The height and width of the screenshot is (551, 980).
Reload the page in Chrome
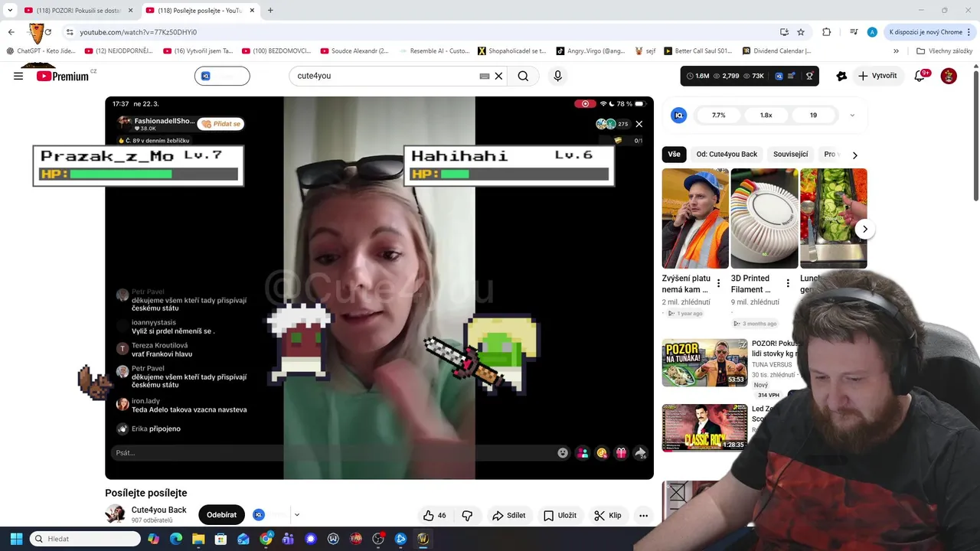47,32
